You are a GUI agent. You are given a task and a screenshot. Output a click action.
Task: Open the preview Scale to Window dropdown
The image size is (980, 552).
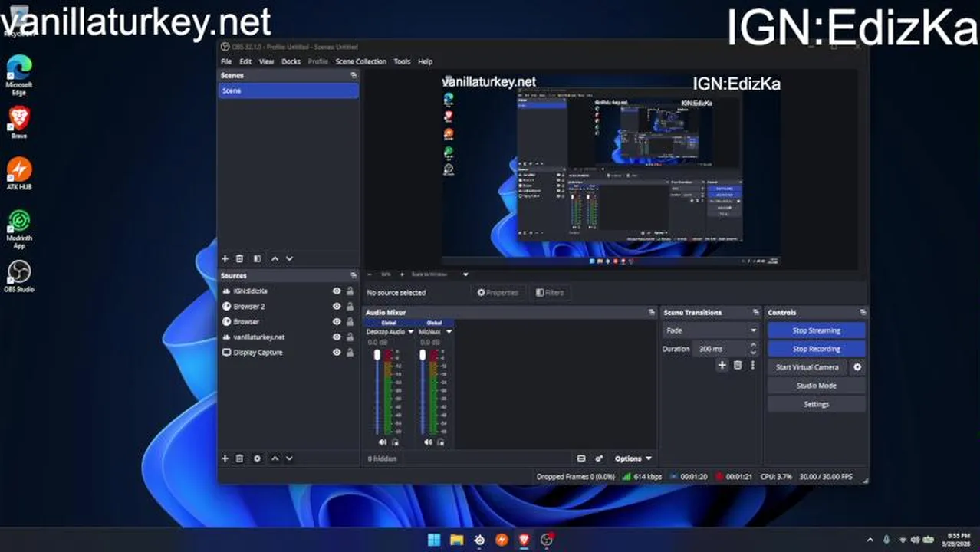point(440,274)
